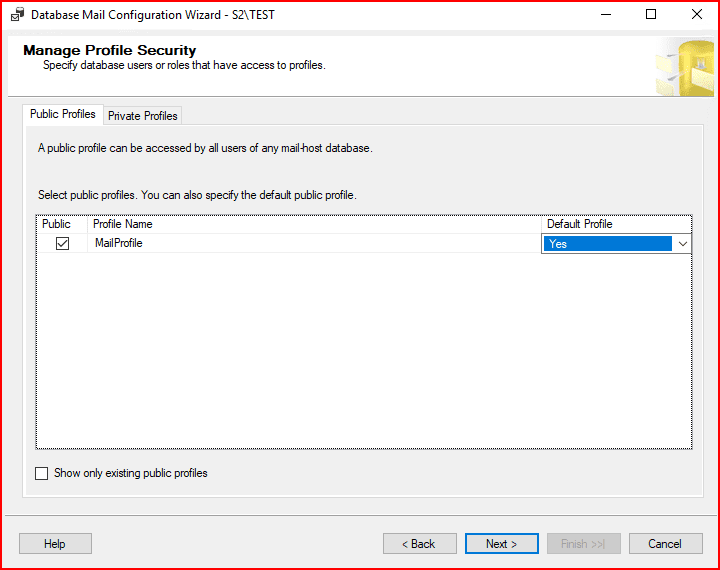Viewport: 720px width, 570px height.
Task: Expand the Default Profile dropdown arrow
Action: (682, 243)
